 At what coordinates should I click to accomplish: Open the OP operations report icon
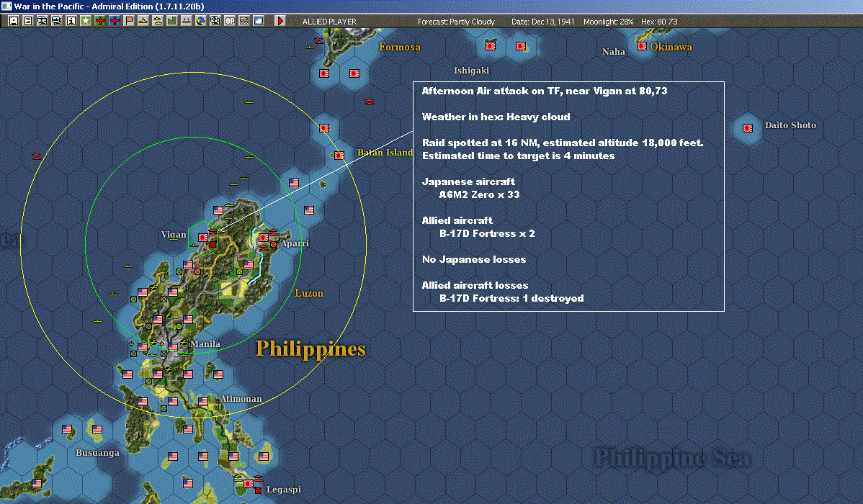tap(230, 21)
